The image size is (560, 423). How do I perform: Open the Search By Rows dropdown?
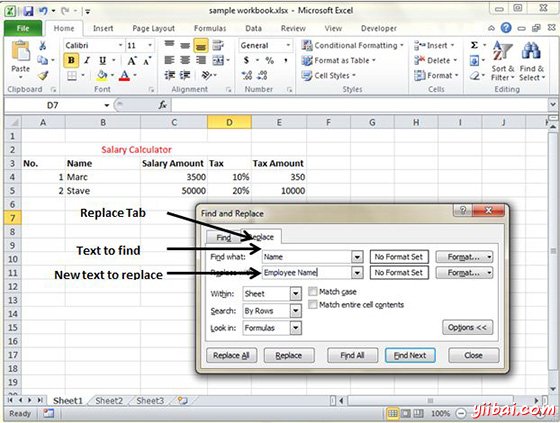click(295, 311)
